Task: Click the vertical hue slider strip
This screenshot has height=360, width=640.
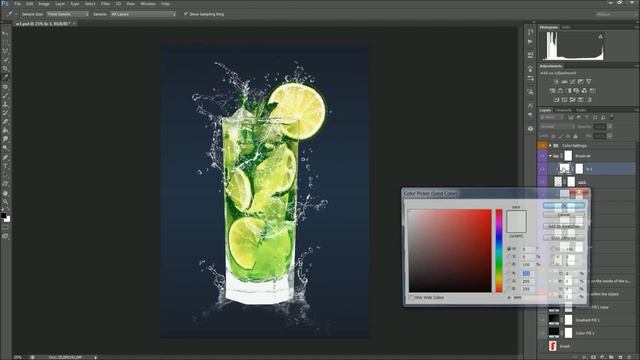Action: 499,251
